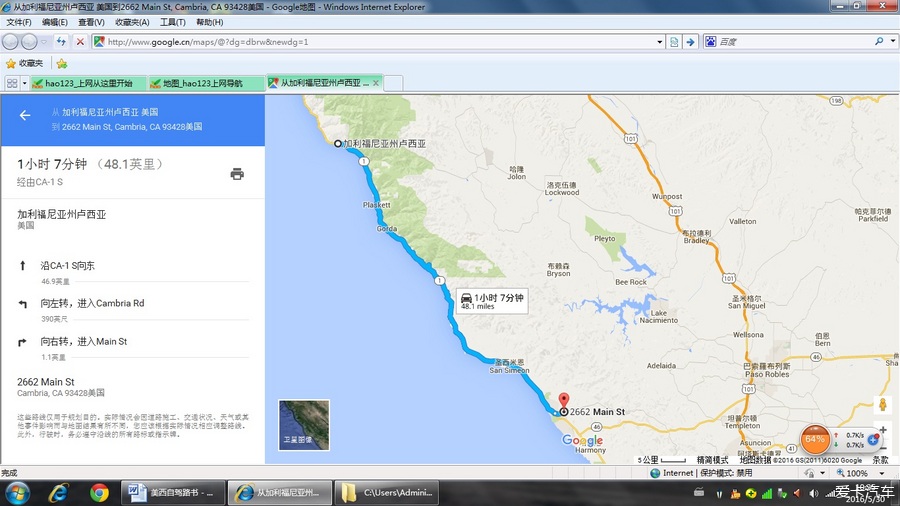Run search with the magnifier icon

(879, 41)
